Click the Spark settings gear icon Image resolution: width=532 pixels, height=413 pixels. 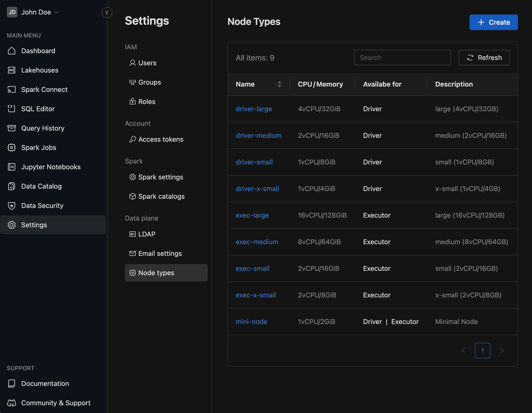click(x=132, y=177)
